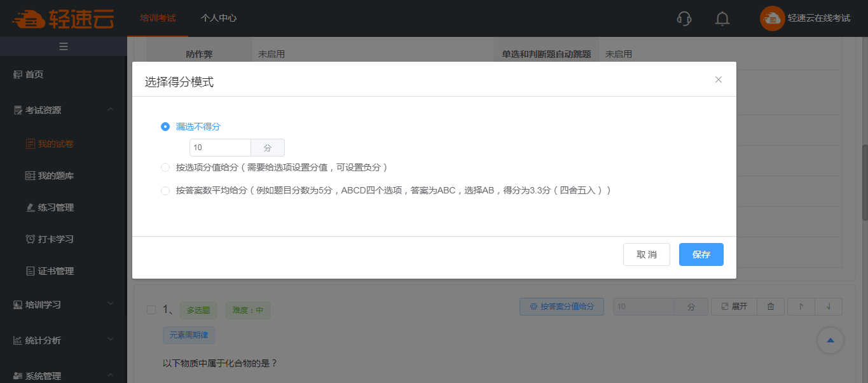The height and width of the screenshot is (383, 868).
Task: Select the 按选项分值给分 radio option
Action: click(x=165, y=167)
